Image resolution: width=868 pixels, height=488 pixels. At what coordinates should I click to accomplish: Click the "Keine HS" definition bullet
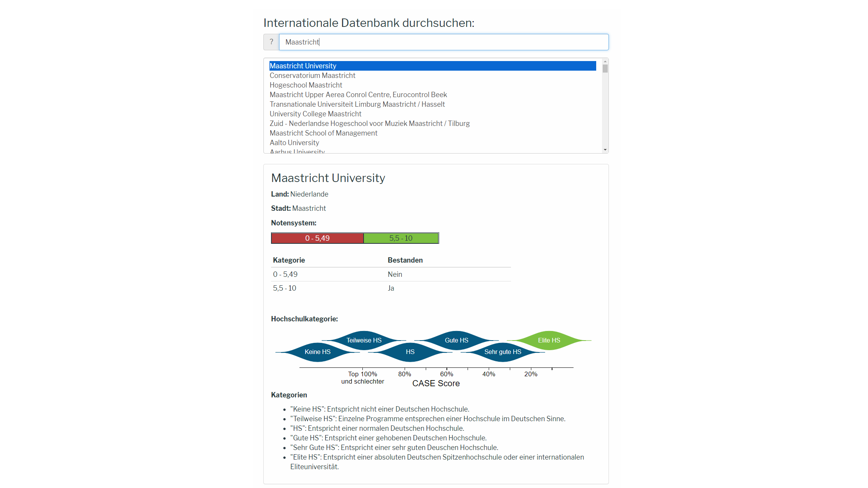point(380,409)
